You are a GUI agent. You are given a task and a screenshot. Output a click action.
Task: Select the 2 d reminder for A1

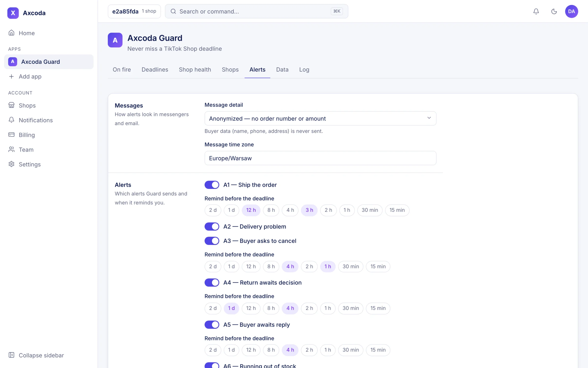pos(213,210)
